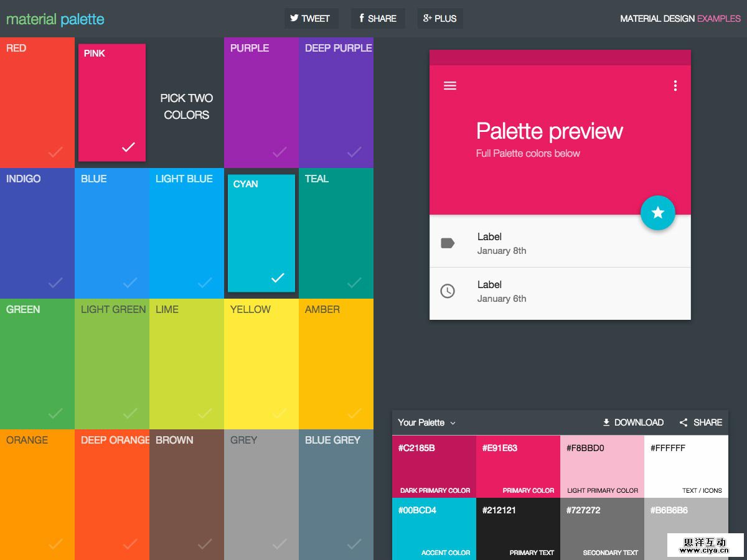Click the clock icon next to January 6th
Image resolution: width=747 pixels, height=560 pixels.
pyautogui.click(x=449, y=292)
